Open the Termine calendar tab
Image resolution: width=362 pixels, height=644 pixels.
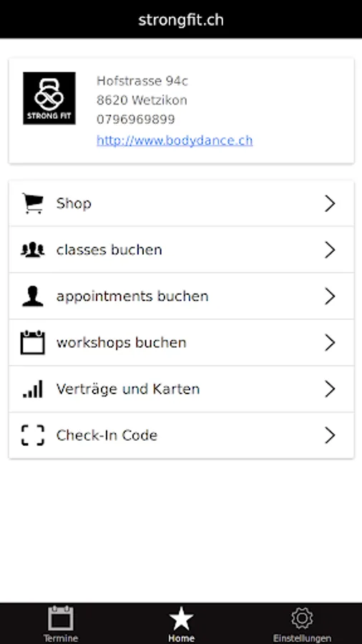point(60,623)
